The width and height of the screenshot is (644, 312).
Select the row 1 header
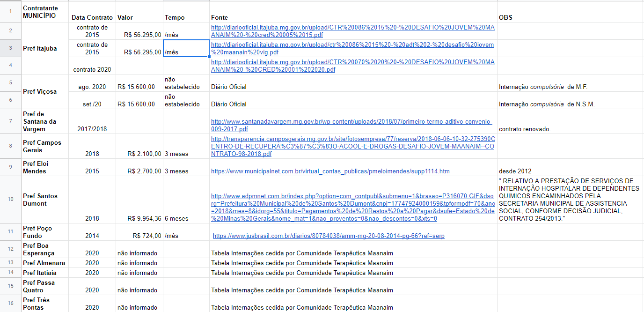tap(10, 12)
